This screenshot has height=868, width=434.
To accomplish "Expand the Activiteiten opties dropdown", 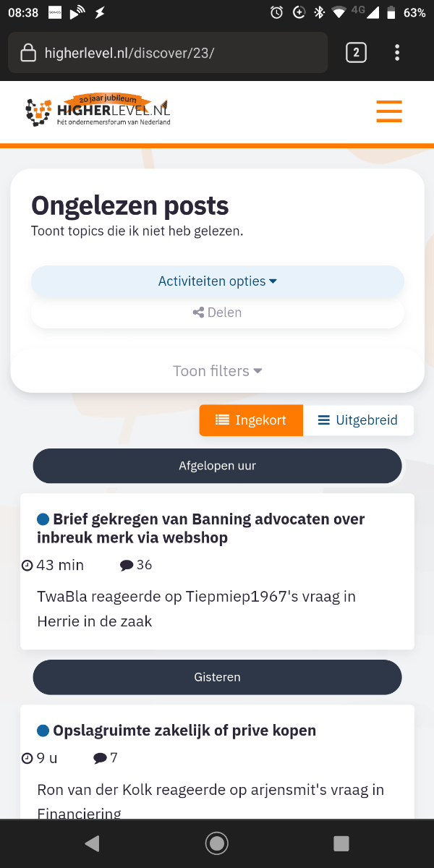I will [217, 281].
